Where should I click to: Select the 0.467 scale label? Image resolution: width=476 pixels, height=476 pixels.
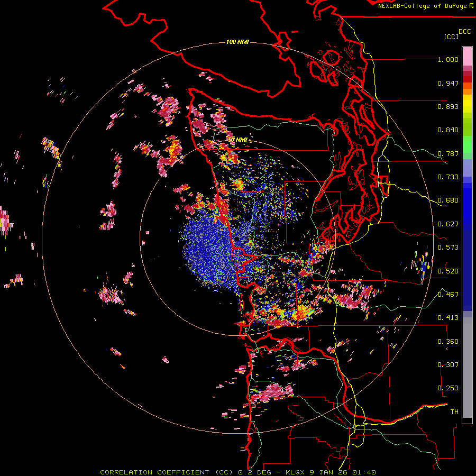coord(448,294)
